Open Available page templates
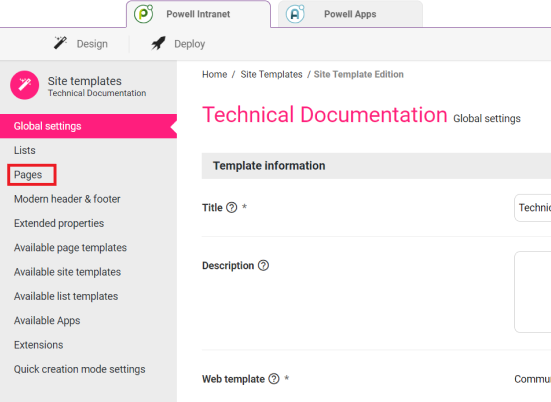 point(70,248)
